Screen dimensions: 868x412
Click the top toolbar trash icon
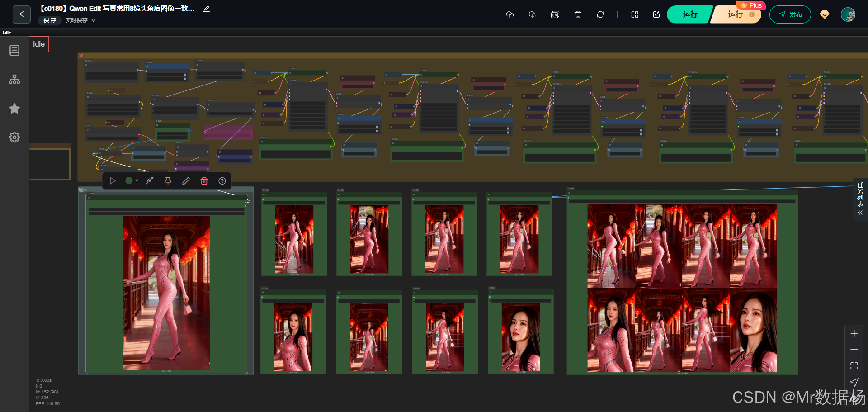click(578, 14)
